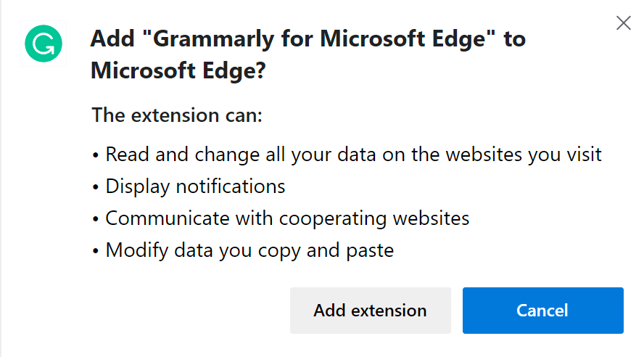Select the "Modify data you copy and paste" permission
This screenshot has width=644, height=357.
pyautogui.click(x=249, y=251)
